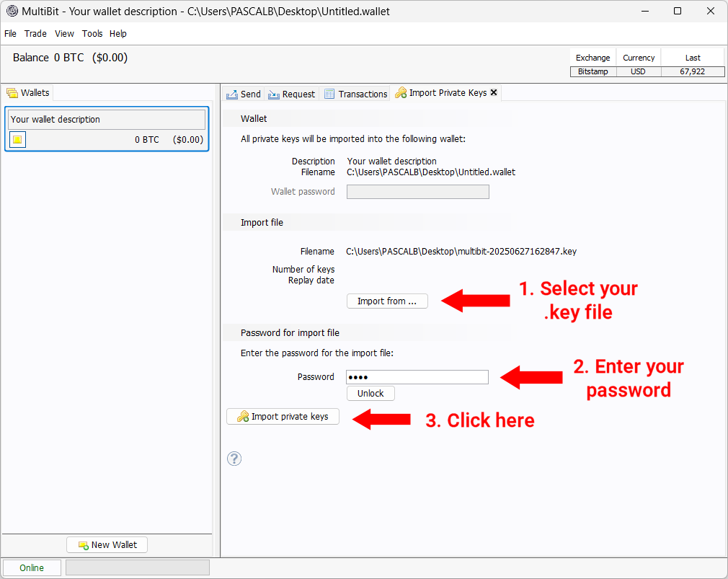Click the help question mark icon
Viewport: 728px width, 579px height.
click(x=234, y=459)
